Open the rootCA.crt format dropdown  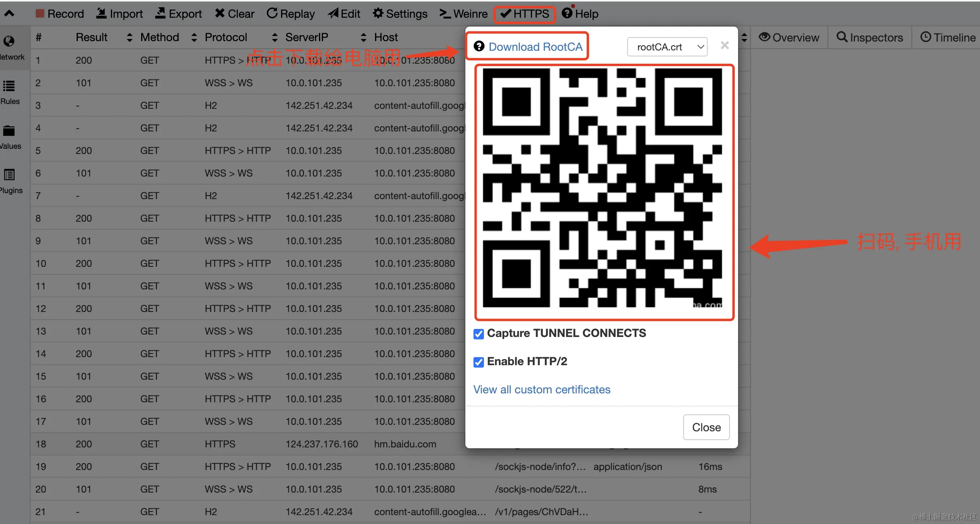pyautogui.click(x=667, y=47)
